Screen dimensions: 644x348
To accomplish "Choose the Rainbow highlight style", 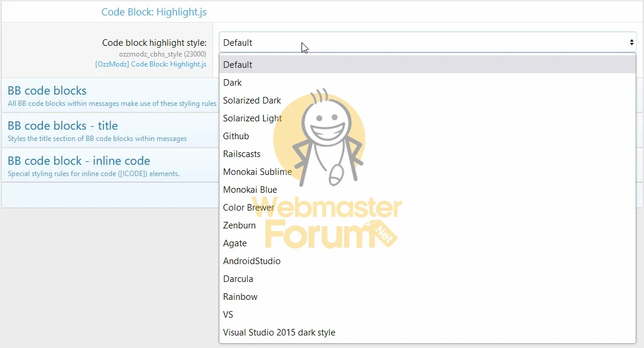I will pyautogui.click(x=428, y=297).
